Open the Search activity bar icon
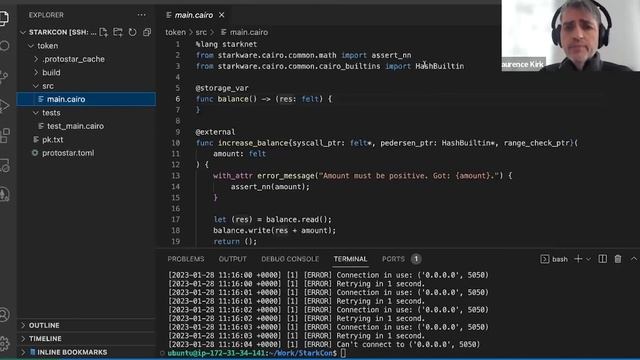640x360 pixels. pos(4,46)
